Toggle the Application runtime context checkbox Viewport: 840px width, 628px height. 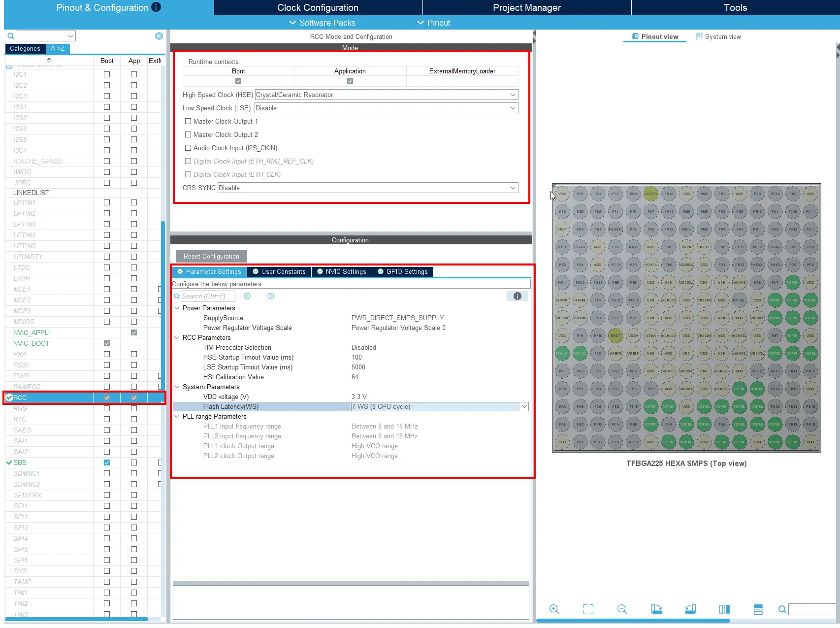click(350, 81)
